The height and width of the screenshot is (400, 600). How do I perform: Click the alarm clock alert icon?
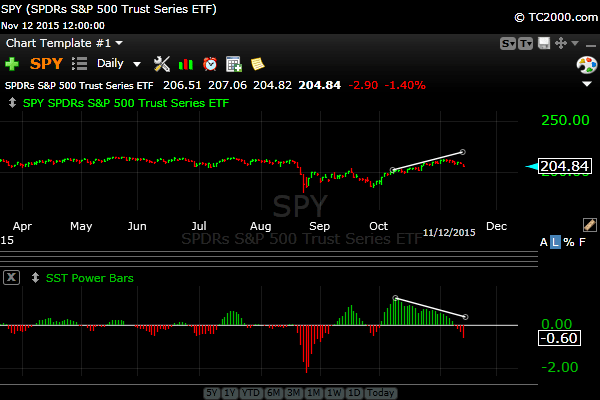point(210,64)
